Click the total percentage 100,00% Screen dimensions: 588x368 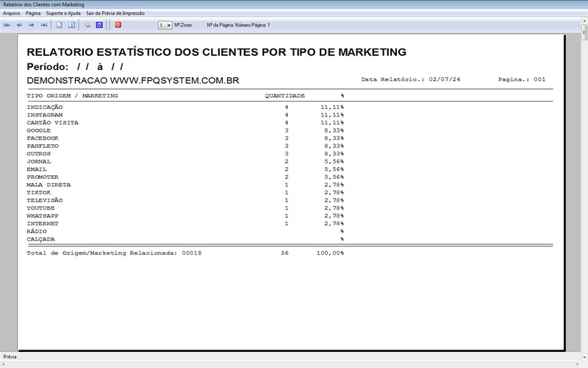tap(330, 253)
